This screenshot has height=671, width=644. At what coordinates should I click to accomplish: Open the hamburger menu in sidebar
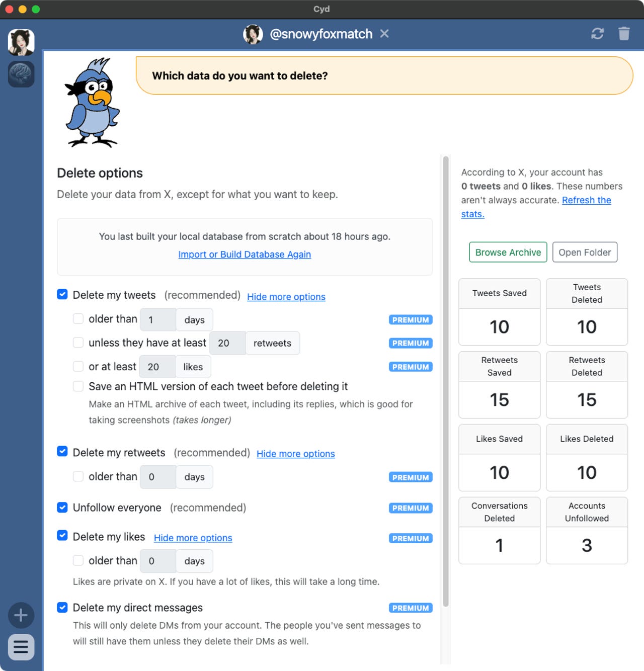pos(21,647)
